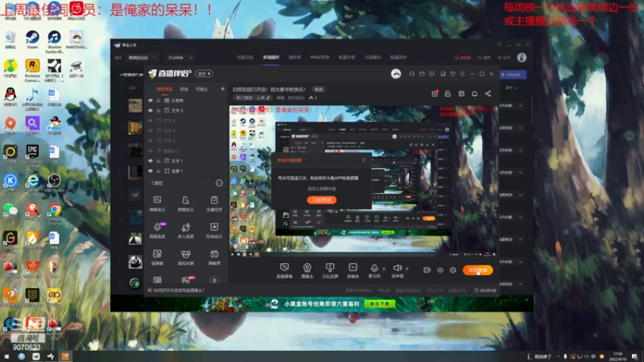The image size is (644, 362).
Task: Click the padlock icon above the preview
Action: (x=448, y=93)
